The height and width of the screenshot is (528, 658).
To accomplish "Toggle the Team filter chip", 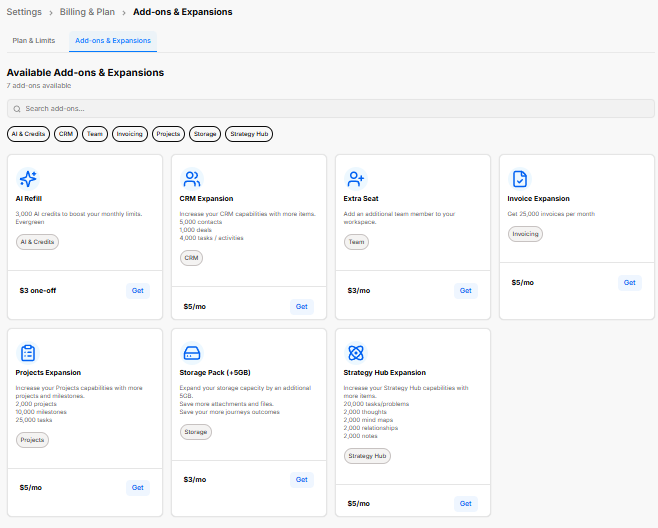I will click(x=95, y=134).
